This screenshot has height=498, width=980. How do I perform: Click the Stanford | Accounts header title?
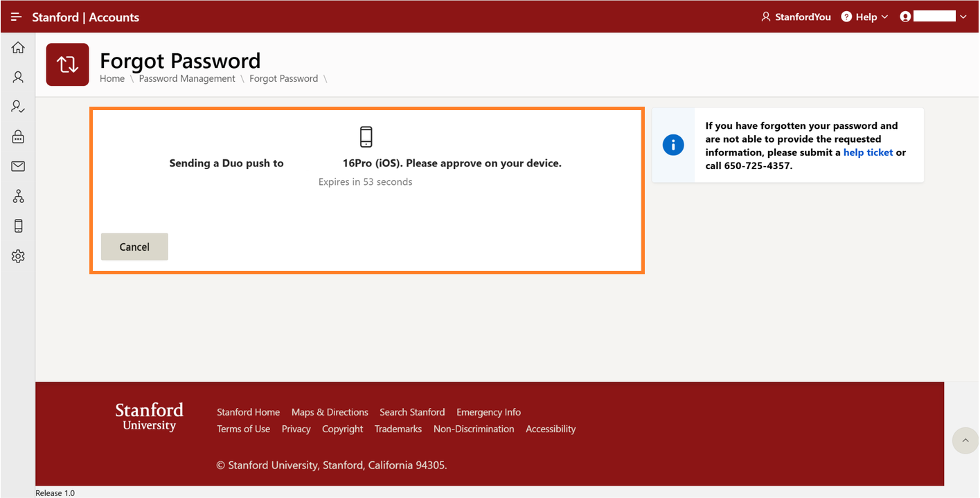(86, 17)
